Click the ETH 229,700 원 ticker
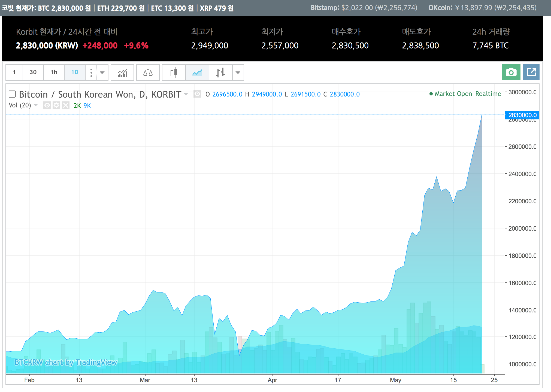Viewport: 551px width, 392px height. click(121, 8)
